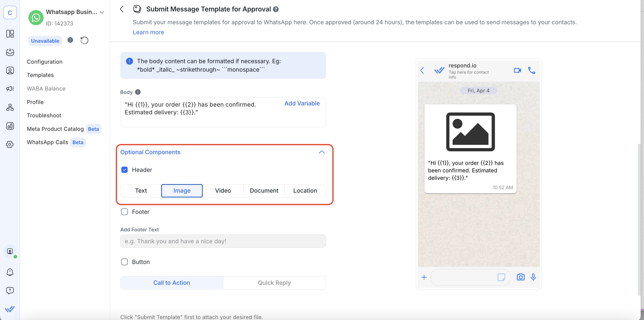
Task: Click the refresh icon next to Unavailable status
Action: click(84, 40)
